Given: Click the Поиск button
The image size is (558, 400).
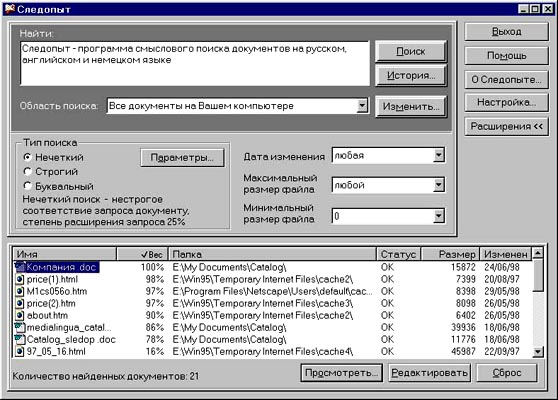Looking at the screenshot, I should pyautogui.click(x=410, y=51).
